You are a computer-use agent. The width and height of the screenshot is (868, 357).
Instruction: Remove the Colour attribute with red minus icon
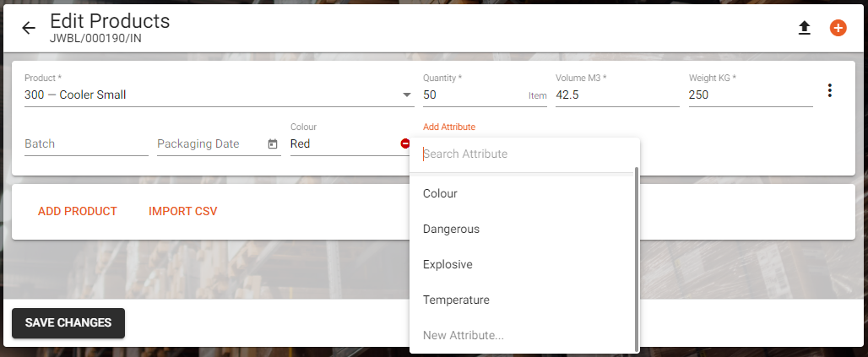[405, 143]
